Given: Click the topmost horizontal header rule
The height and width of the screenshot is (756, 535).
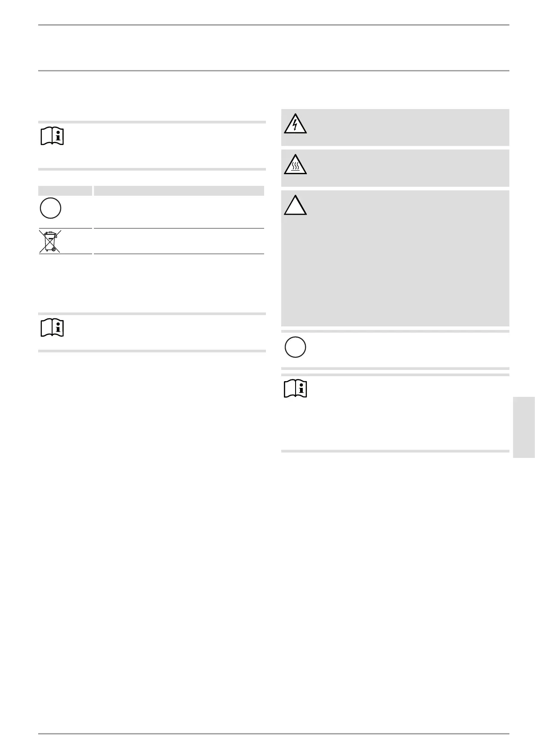Looking at the screenshot, I should [x=274, y=25].
